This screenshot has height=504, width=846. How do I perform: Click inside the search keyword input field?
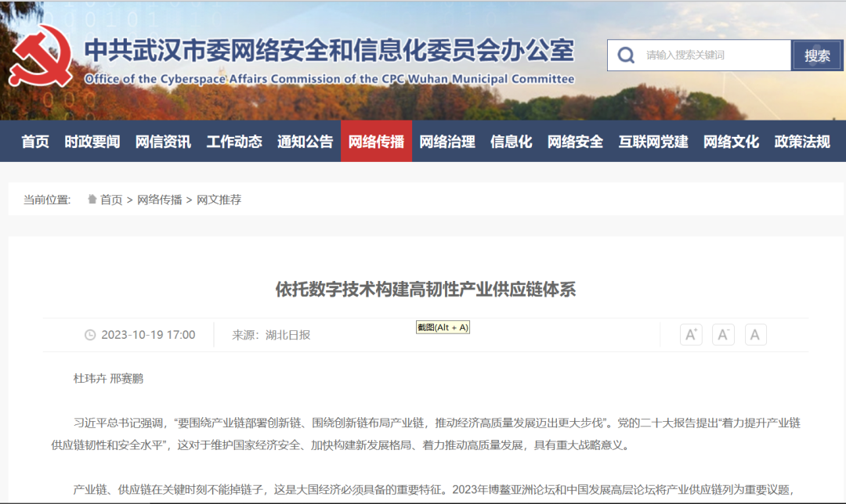705,55
